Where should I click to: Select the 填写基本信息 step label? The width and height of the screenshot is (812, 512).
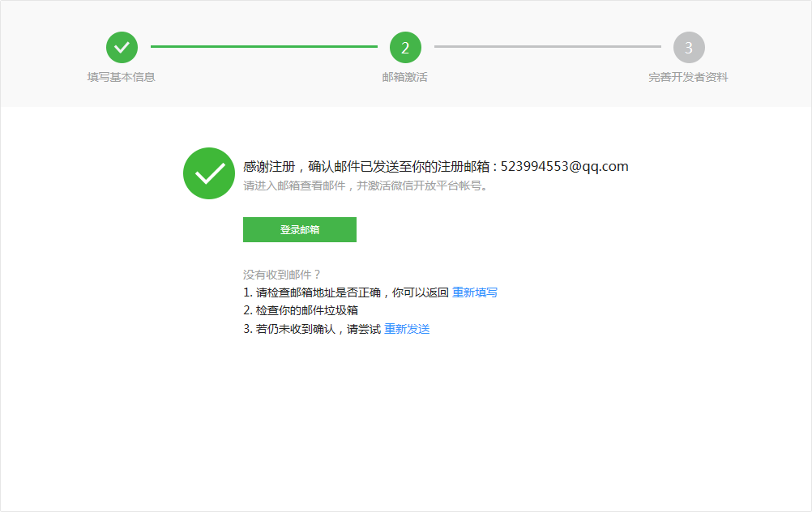coord(122,78)
